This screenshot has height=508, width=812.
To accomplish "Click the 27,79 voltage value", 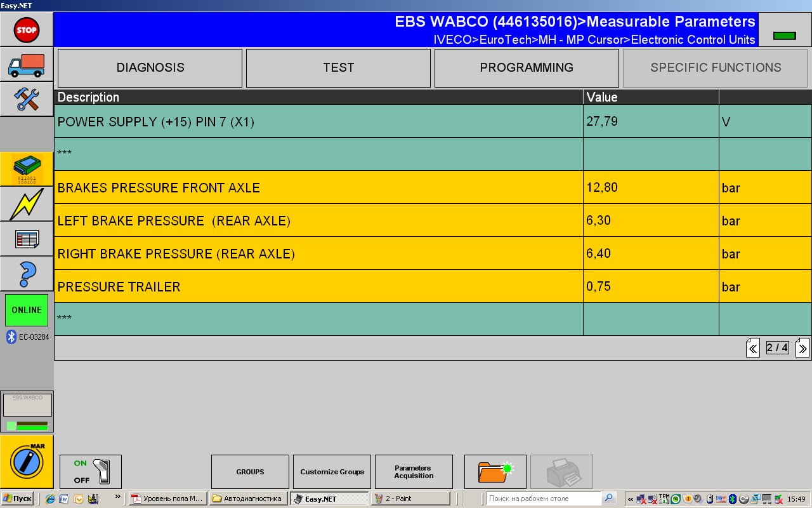I will [602, 121].
